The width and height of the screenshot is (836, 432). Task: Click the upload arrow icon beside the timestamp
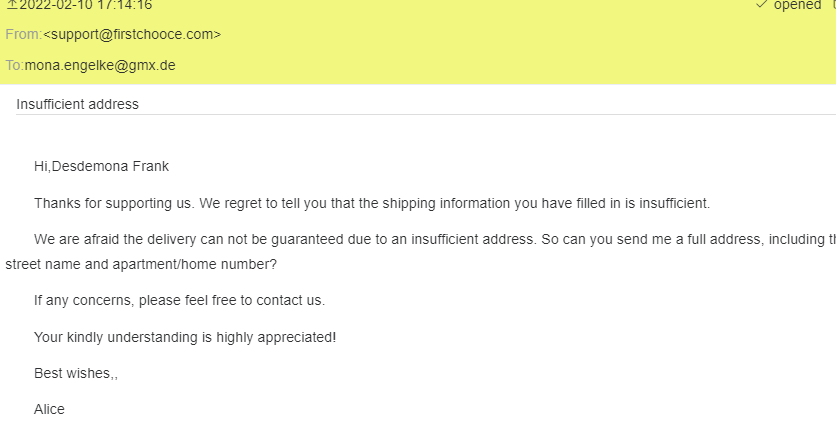(12, 5)
